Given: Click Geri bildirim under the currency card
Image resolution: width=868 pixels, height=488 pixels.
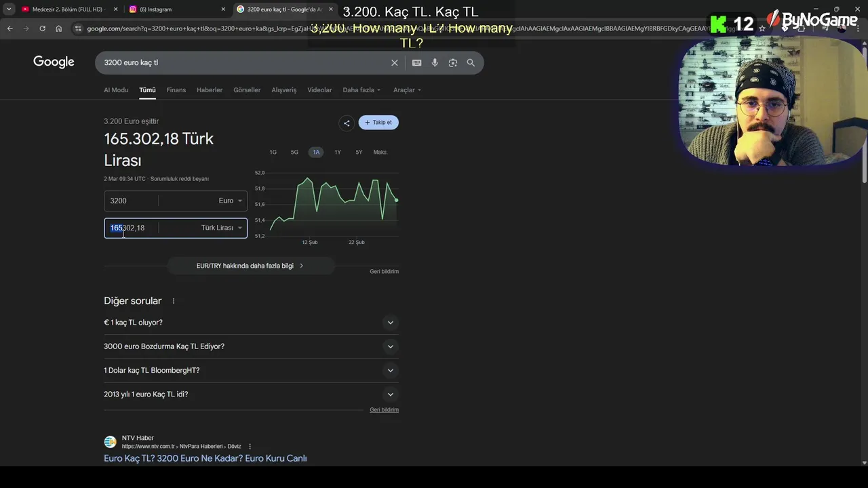Looking at the screenshot, I should click(384, 272).
